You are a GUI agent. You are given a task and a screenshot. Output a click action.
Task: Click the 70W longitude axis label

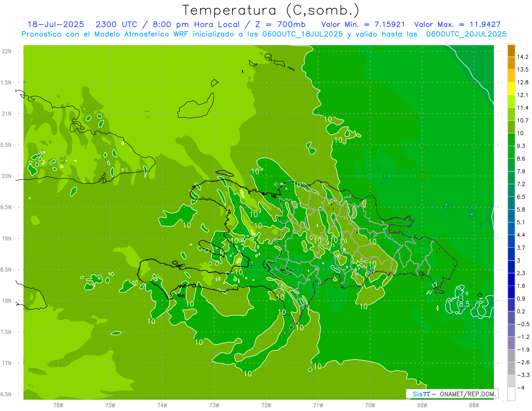coord(370,405)
